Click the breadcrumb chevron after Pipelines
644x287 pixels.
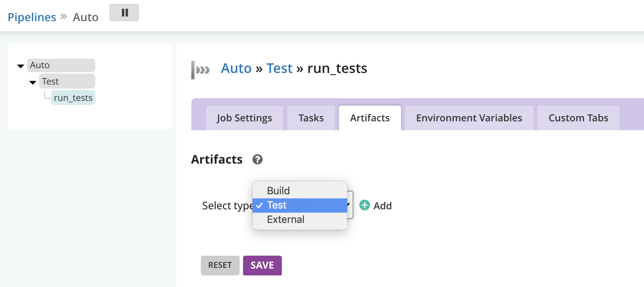tap(64, 16)
